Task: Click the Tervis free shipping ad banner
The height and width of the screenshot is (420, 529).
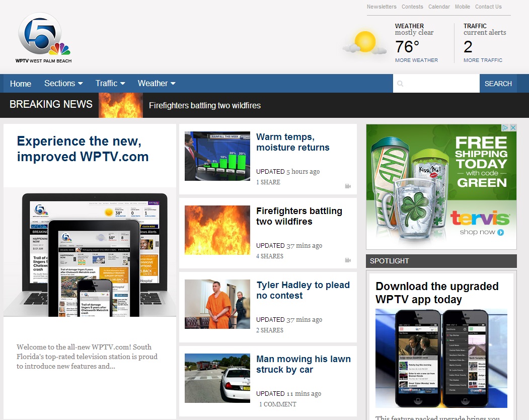Action: (441, 187)
